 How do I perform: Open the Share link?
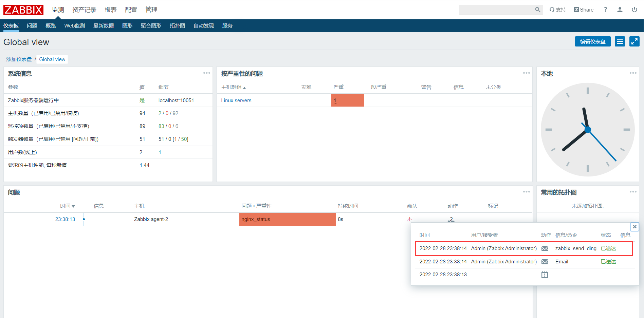[x=584, y=10]
